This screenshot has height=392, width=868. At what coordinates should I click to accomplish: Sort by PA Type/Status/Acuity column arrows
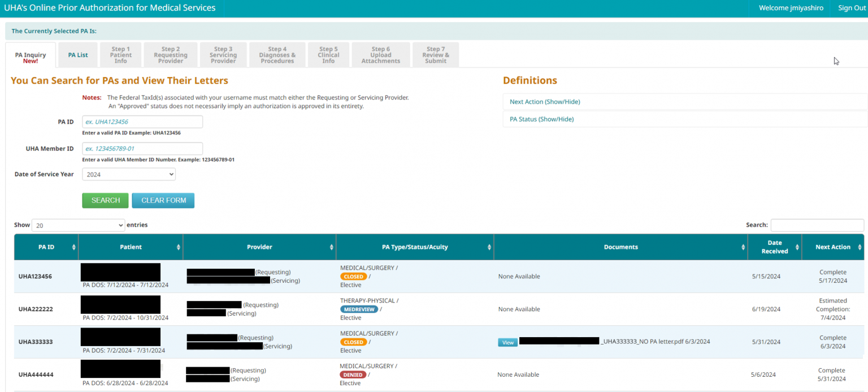point(489,247)
